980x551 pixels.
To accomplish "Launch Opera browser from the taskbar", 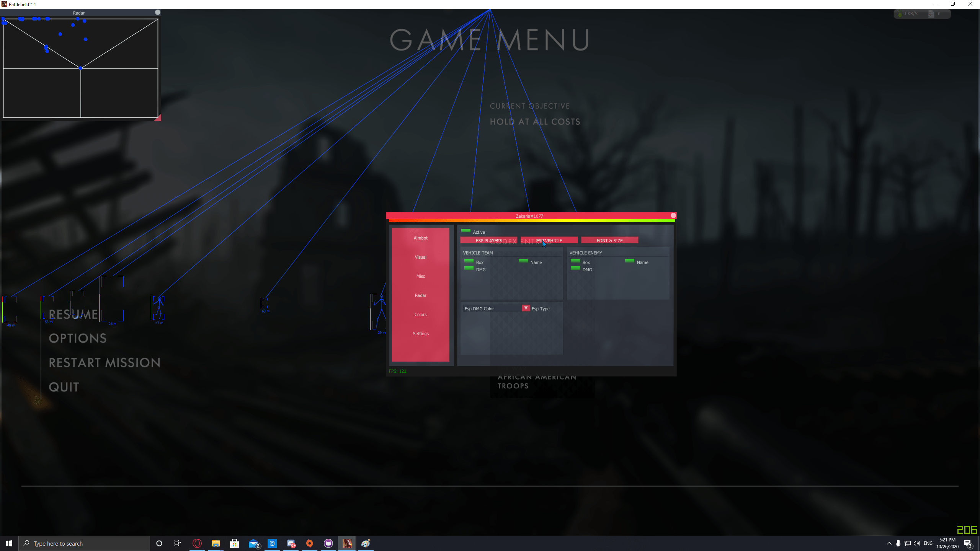I will click(x=197, y=543).
